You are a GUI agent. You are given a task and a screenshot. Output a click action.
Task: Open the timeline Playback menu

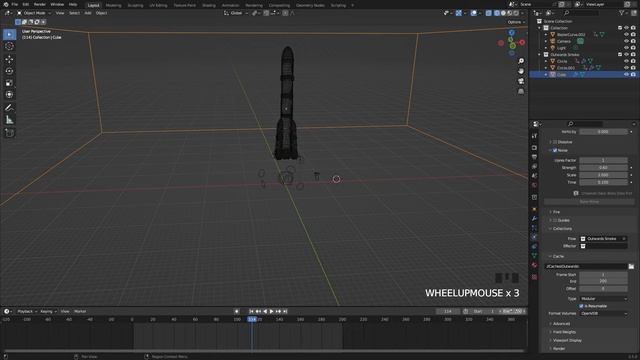coord(27,311)
